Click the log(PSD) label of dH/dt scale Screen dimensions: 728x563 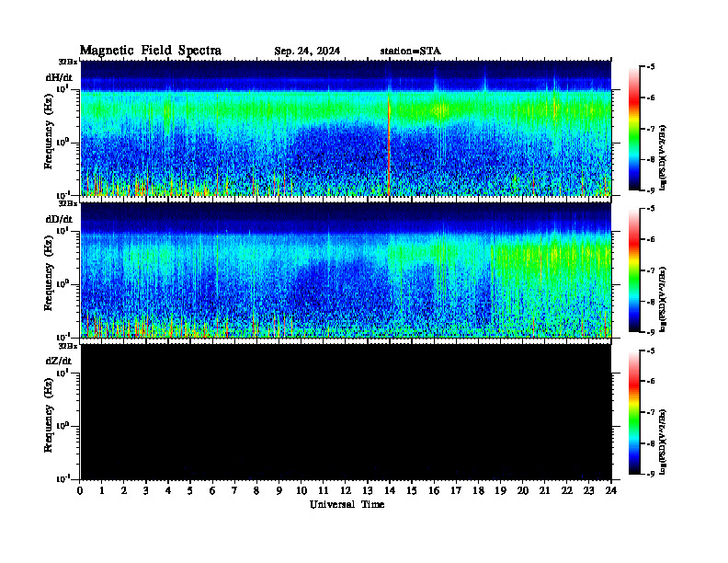664,157
